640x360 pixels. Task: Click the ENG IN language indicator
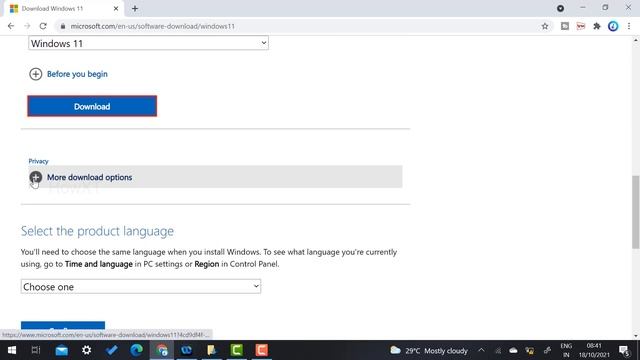click(566, 351)
